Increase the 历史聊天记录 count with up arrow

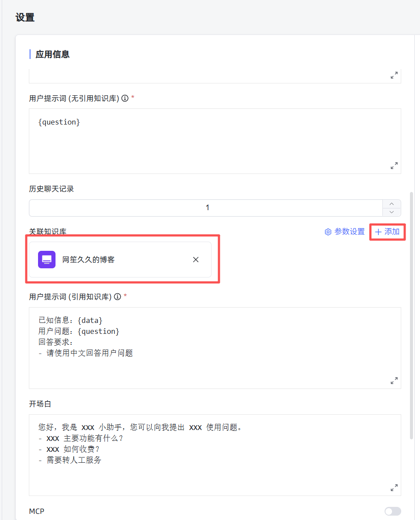[x=392, y=204]
